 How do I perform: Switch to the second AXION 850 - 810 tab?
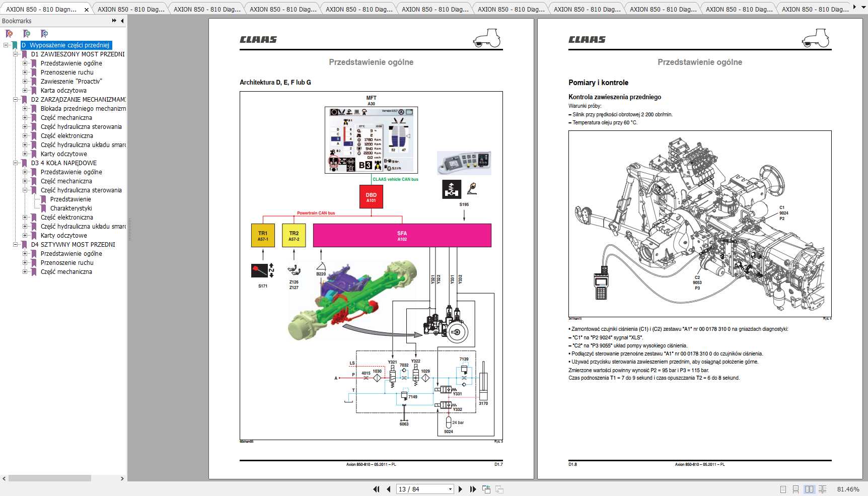(131, 9)
